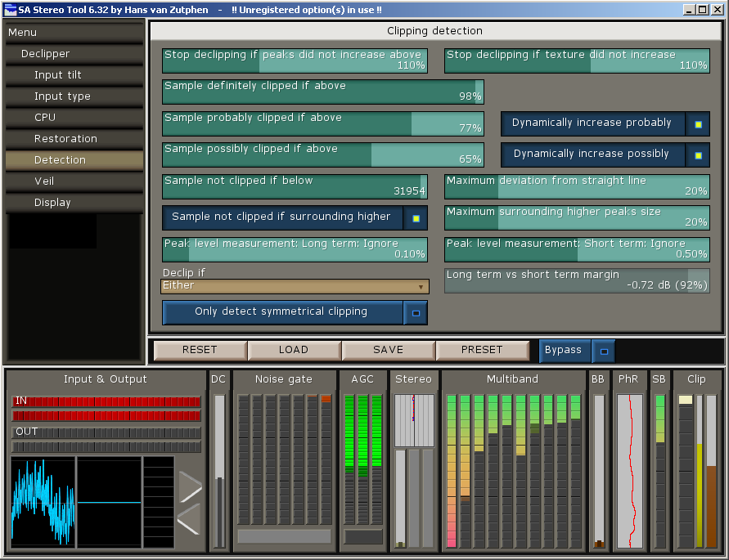
Task: Click the left-pointing arrow beside the waveform display
Action: coord(189,520)
